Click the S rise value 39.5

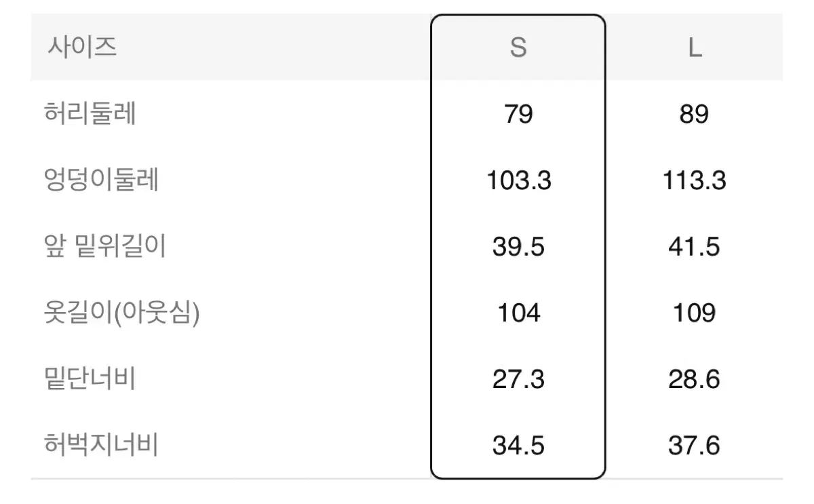518,247
